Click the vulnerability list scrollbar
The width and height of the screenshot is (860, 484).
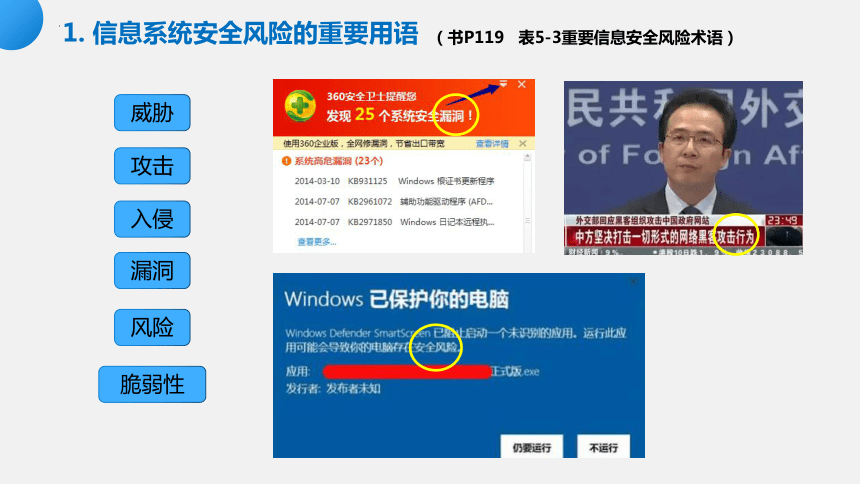[527, 202]
